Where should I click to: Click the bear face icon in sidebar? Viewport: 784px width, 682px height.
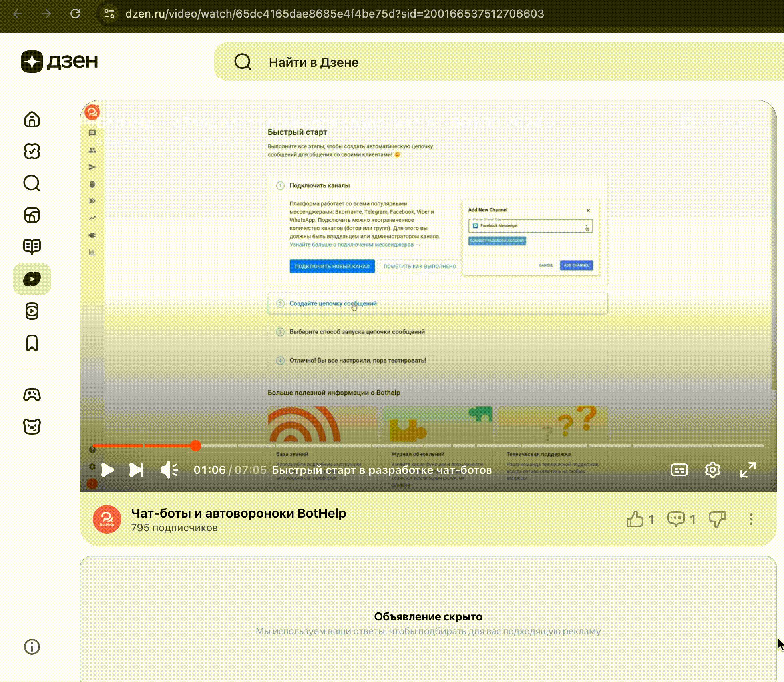point(32,427)
